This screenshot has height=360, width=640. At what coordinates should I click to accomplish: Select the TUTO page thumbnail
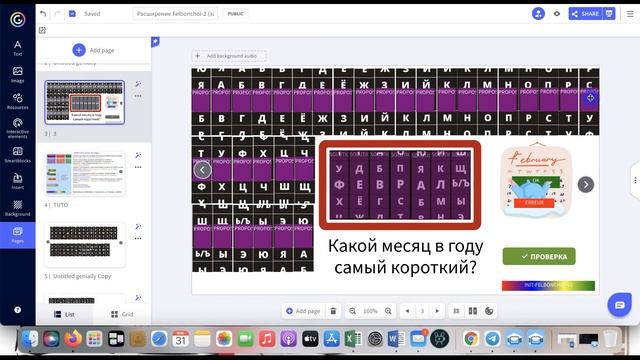[84, 173]
